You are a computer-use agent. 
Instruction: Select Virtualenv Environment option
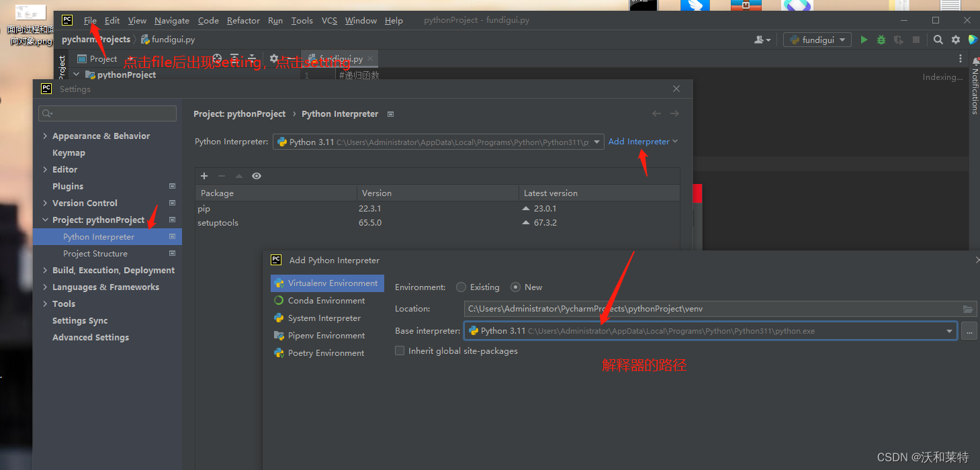point(327,283)
